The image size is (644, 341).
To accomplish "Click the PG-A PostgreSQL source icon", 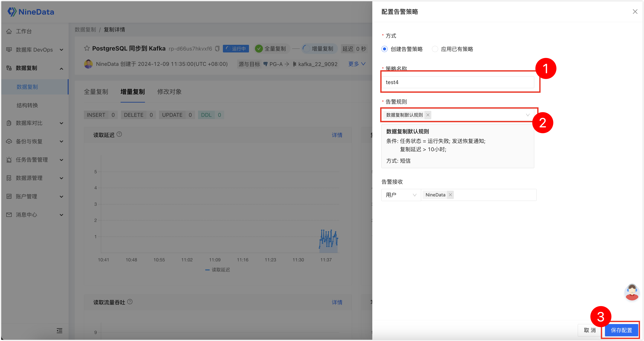I will click(266, 64).
